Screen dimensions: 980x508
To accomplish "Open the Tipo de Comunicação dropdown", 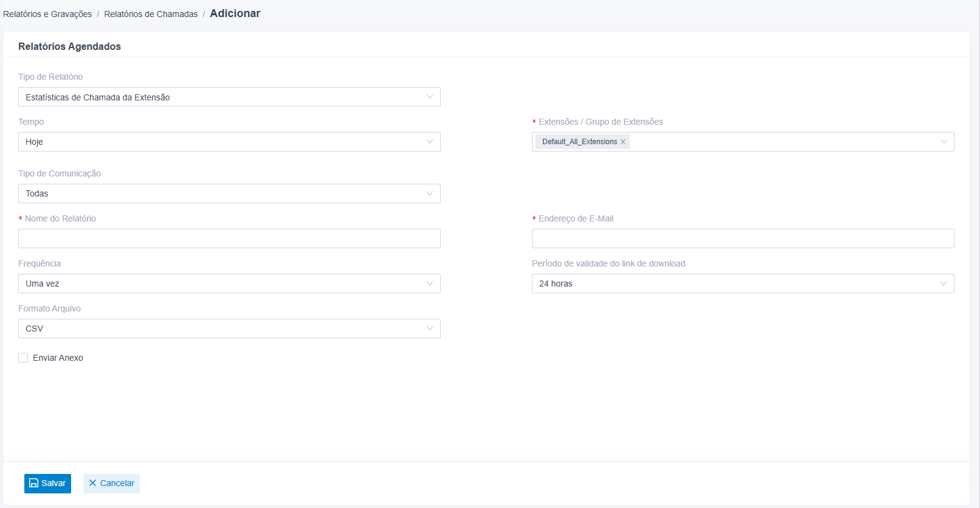I will point(229,193).
